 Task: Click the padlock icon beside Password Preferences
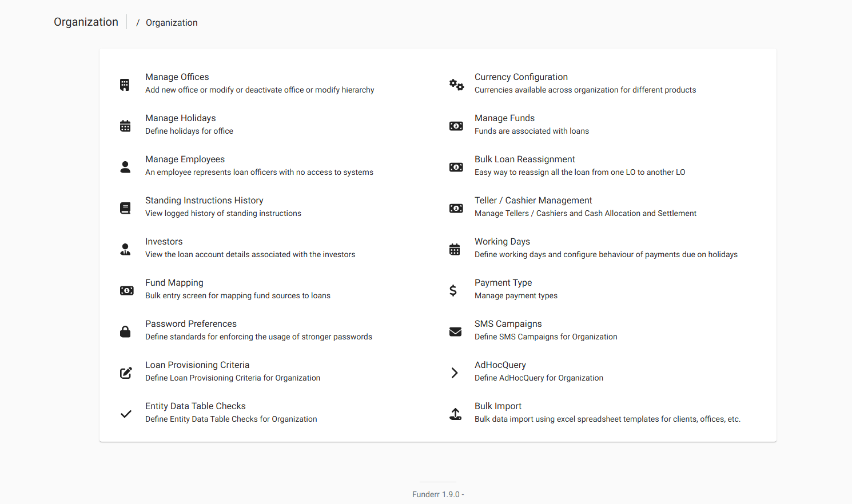125,331
